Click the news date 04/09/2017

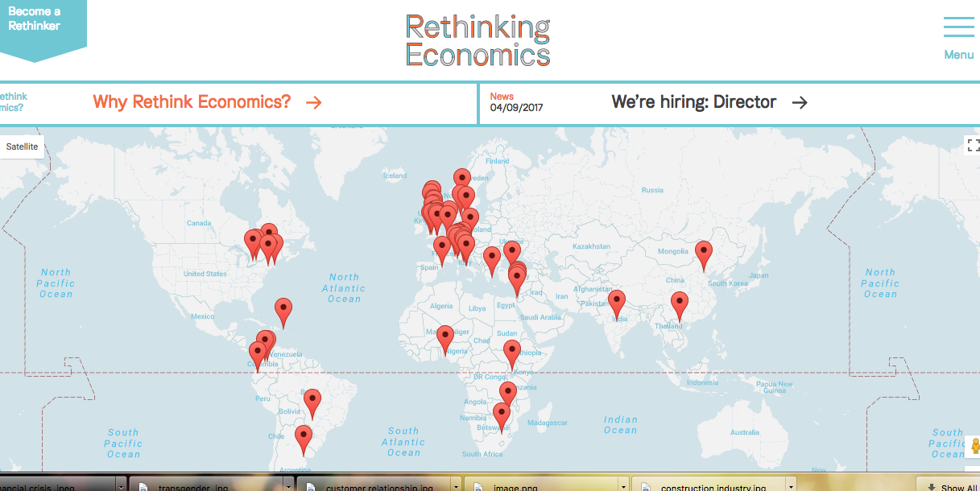point(516,108)
